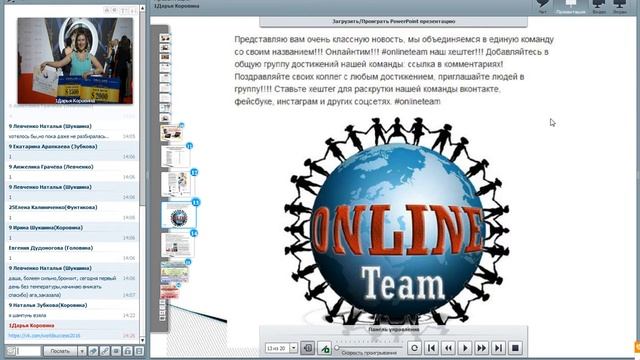Screen dimensions: 640x360
Task: Open the send button dropdown arrow
Action: [82, 351]
